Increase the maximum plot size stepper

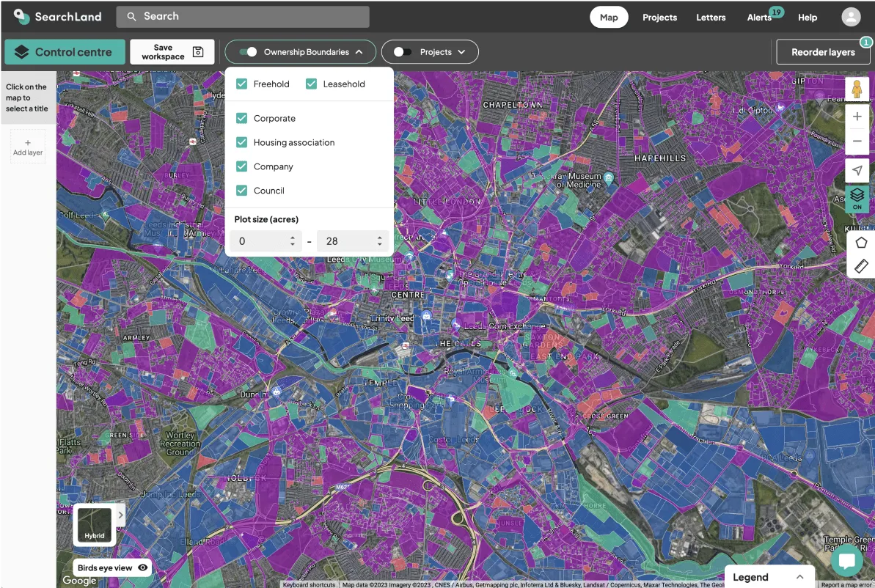click(x=380, y=237)
